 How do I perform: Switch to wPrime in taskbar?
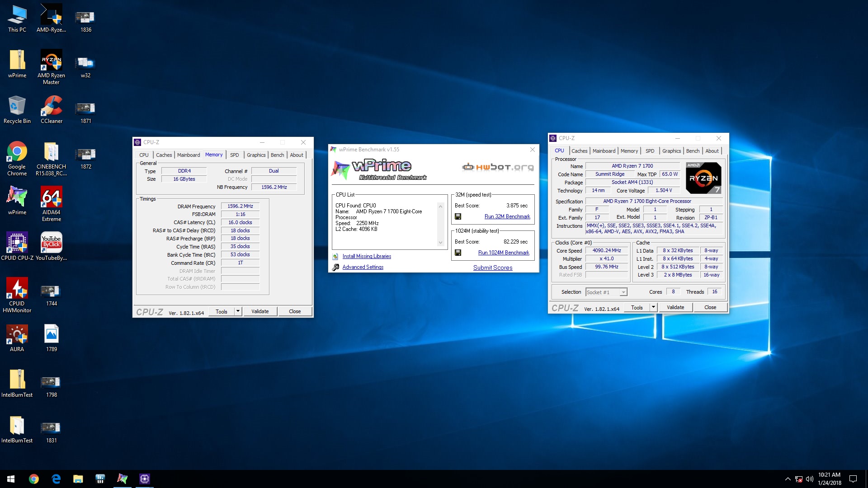coord(122,479)
